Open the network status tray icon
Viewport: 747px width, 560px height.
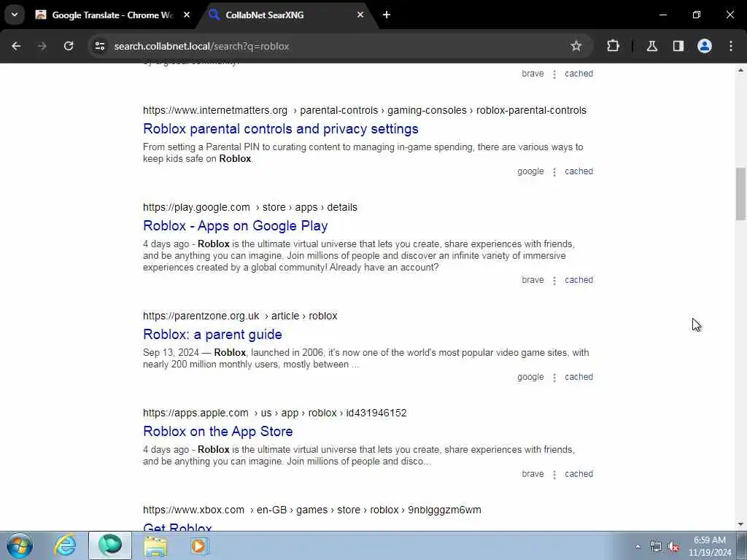[x=656, y=546]
